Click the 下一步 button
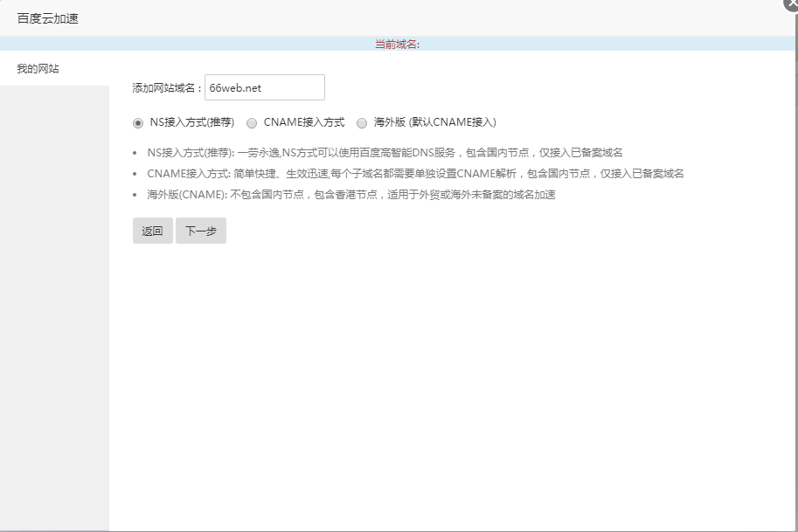The width and height of the screenshot is (798, 532). 201,231
